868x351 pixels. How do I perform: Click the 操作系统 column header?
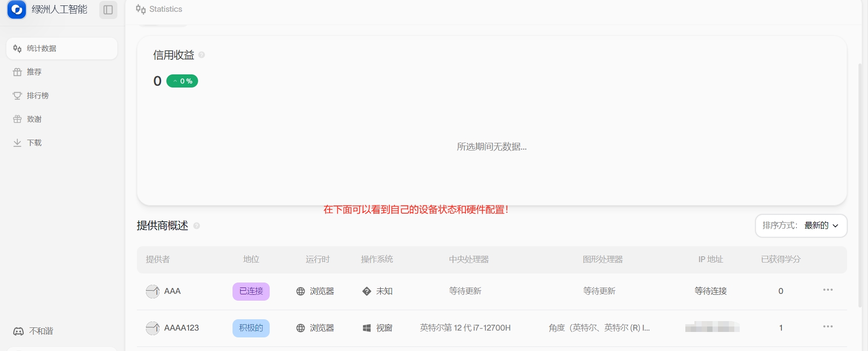tap(377, 259)
